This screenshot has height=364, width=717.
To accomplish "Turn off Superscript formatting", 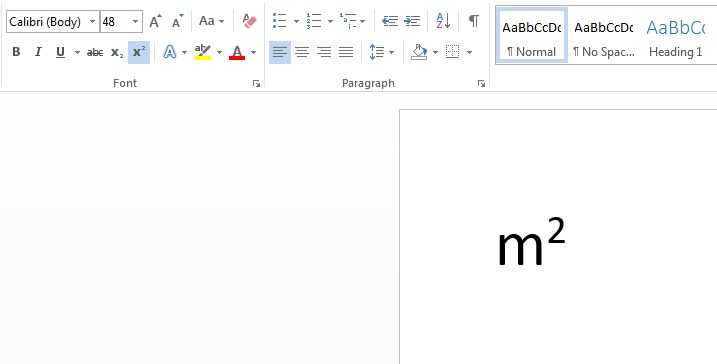I will click(x=139, y=52).
